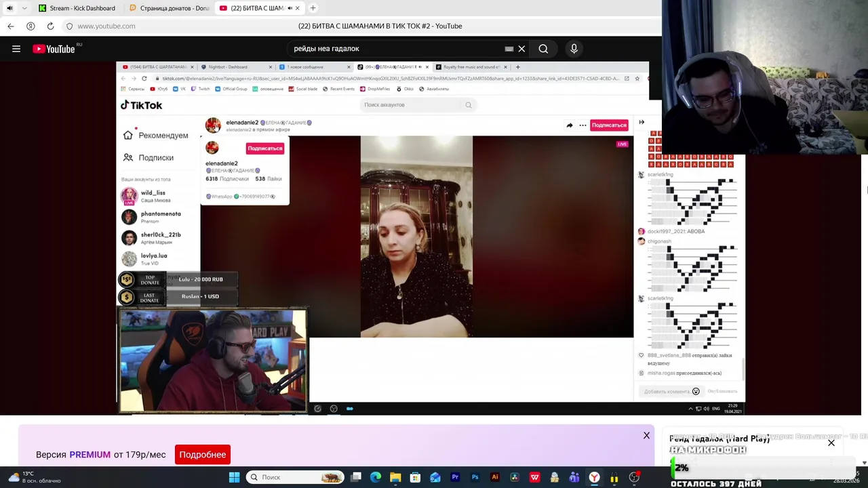Viewport: 868px width, 488px height.
Task: Select Рекомендуем in TikTok sidebar
Action: click(156, 136)
